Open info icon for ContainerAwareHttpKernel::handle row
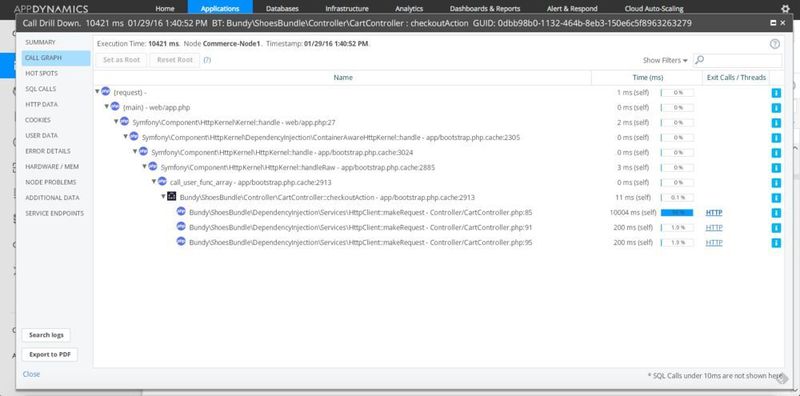The width and height of the screenshot is (800, 396). point(776,138)
